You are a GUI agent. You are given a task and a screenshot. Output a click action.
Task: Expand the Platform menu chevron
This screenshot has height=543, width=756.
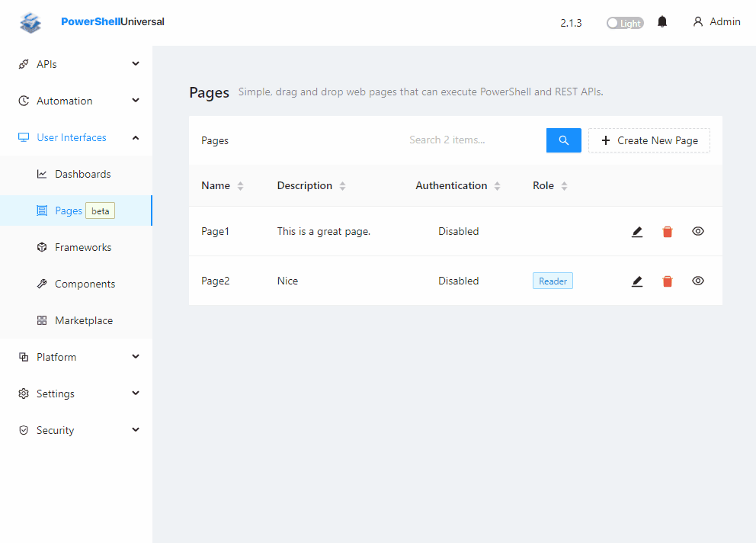point(136,357)
